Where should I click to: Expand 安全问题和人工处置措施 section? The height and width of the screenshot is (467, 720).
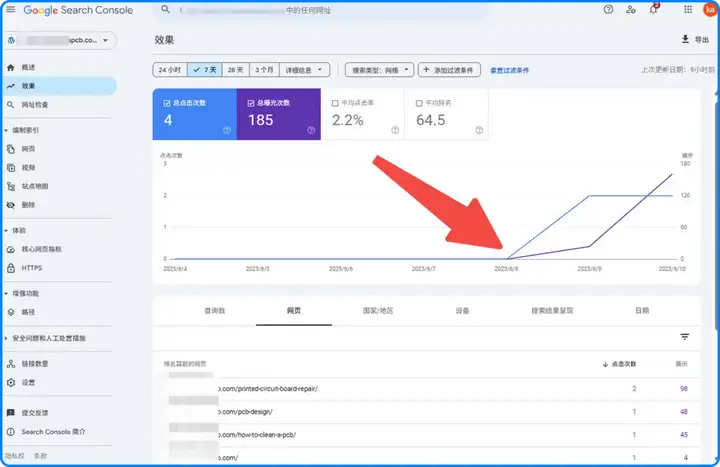[x=6, y=338]
